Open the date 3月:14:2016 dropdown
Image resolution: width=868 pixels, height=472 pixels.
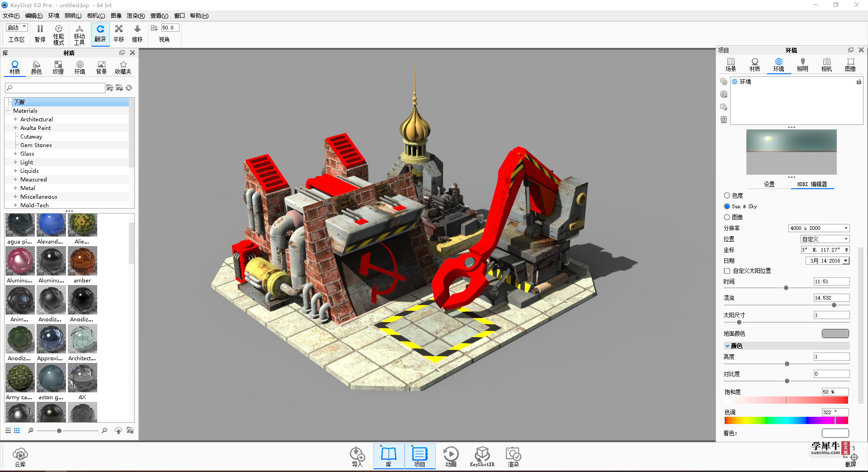click(828, 261)
